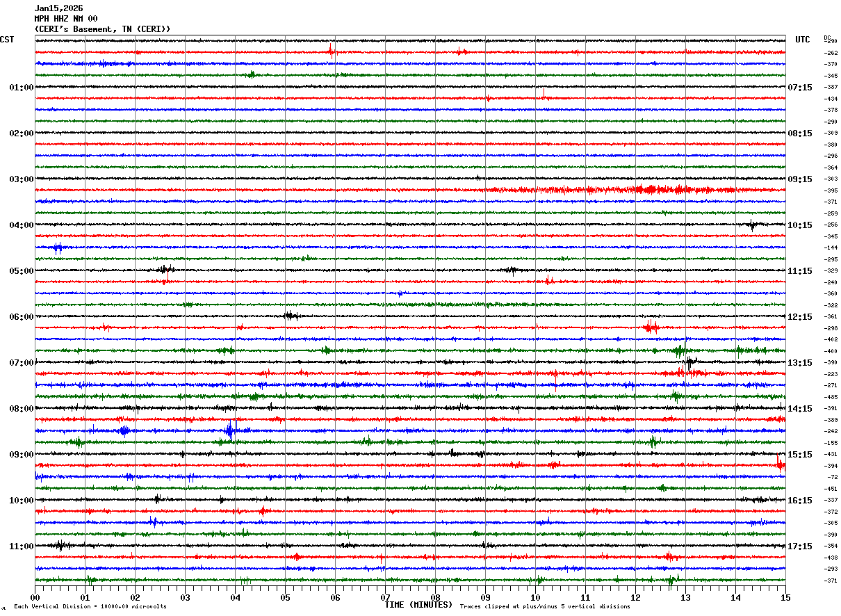Click the 15:15 UTC time label
The height and width of the screenshot is (616, 841).
click(x=800, y=455)
